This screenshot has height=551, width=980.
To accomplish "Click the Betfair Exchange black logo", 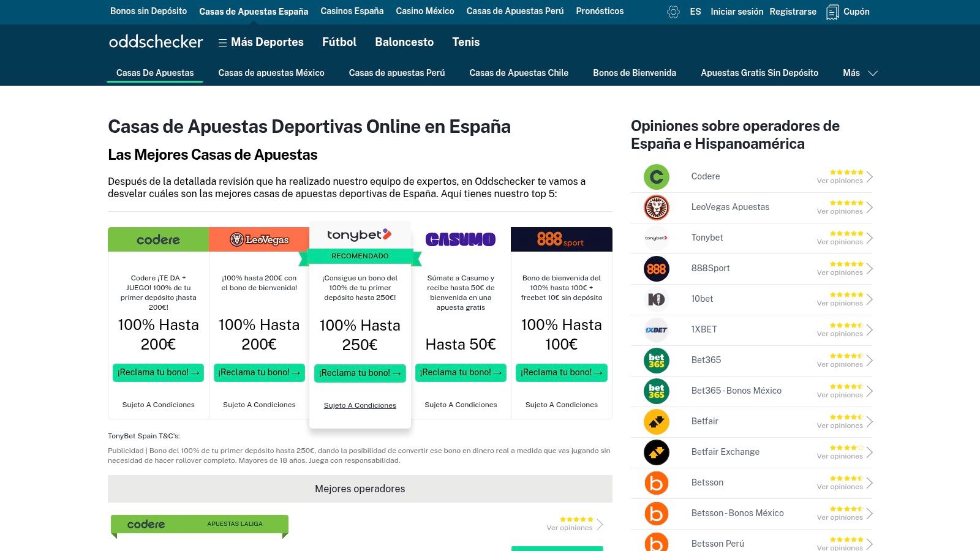I will [x=656, y=452].
